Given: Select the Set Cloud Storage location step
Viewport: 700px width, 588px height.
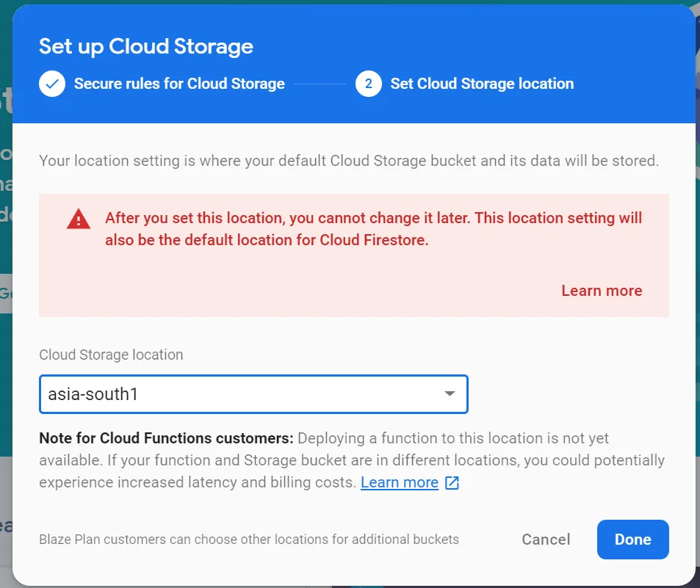Looking at the screenshot, I should (482, 84).
